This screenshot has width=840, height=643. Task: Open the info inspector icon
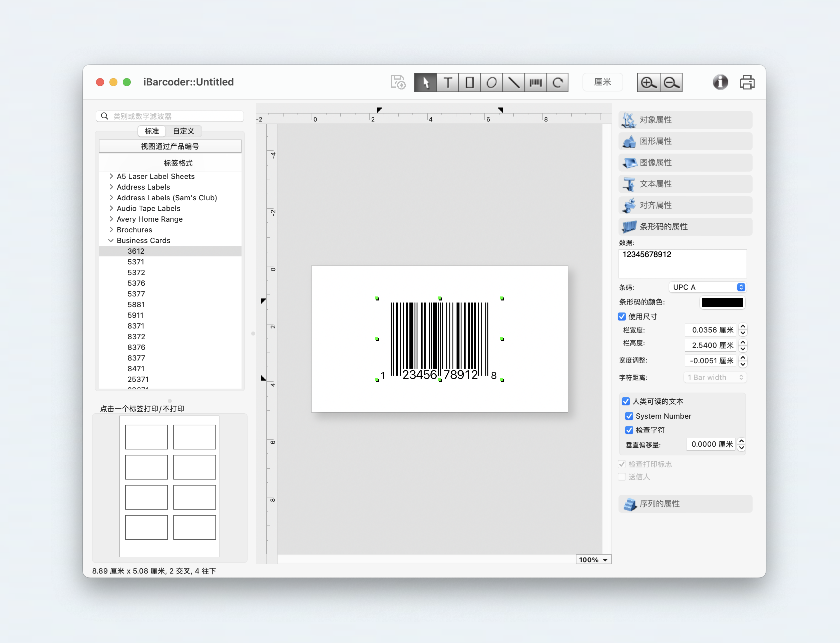720,82
